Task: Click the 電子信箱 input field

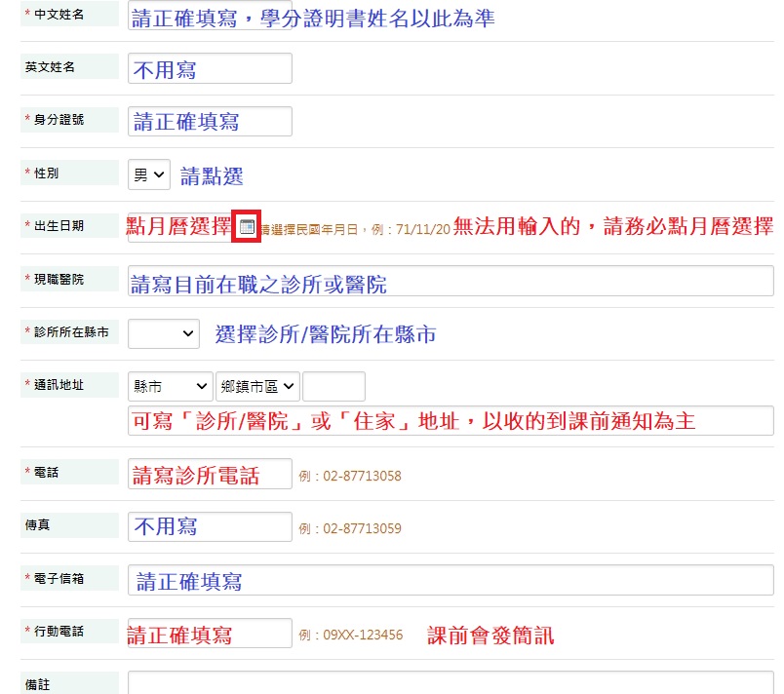Action: 451,580
